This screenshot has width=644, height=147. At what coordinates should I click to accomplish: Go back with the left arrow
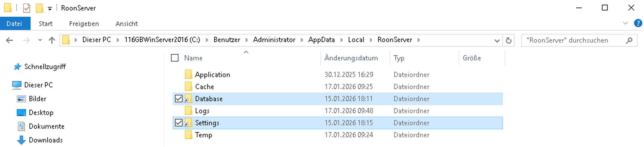[x=9, y=40]
